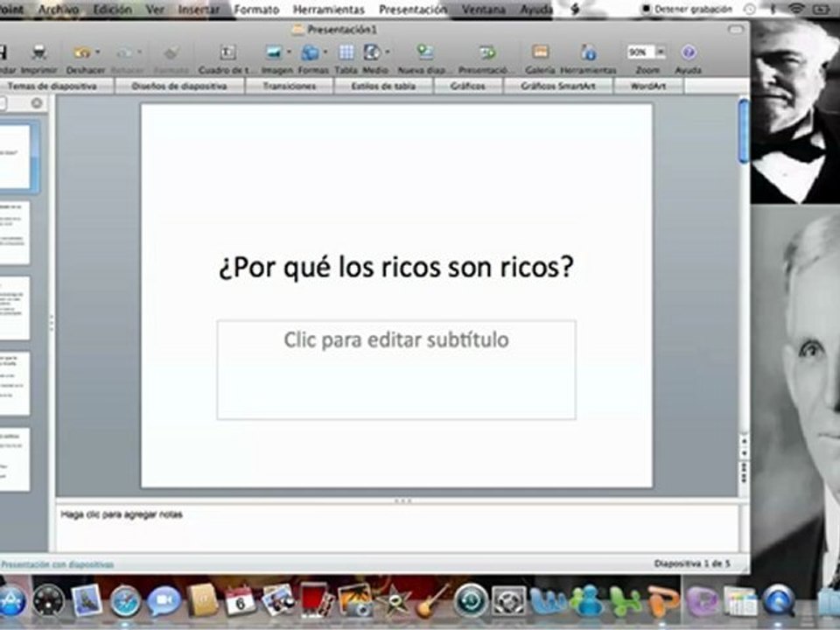Viewport: 840px width, 630px height.
Task: Open the Insertar menu
Action: coord(199,9)
